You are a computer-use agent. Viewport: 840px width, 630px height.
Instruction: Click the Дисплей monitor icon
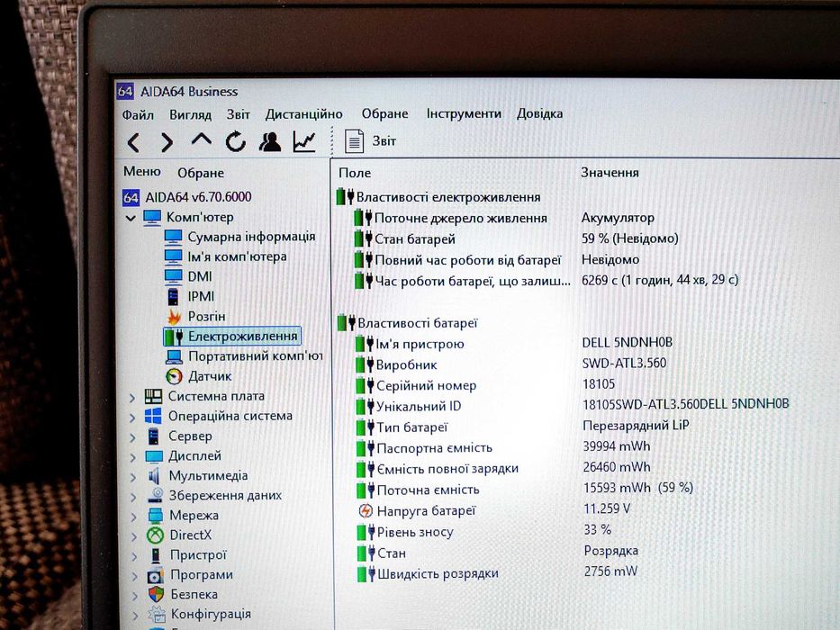[x=154, y=456]
